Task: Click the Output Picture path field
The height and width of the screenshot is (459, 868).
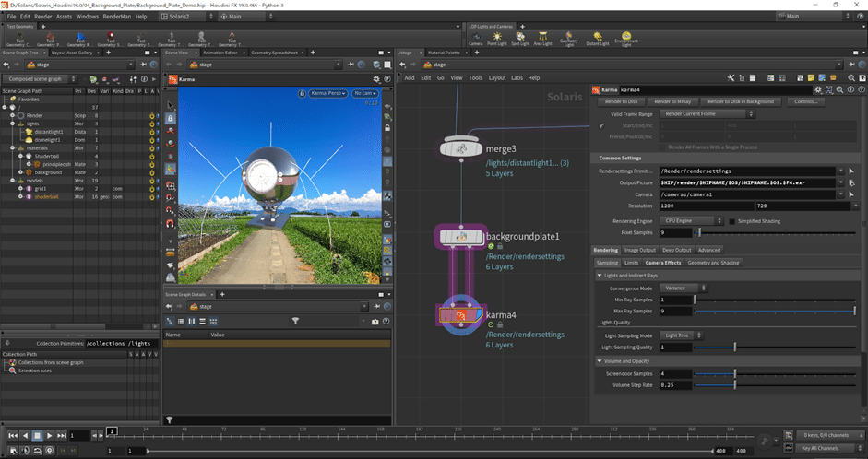Action: point(747,182)
